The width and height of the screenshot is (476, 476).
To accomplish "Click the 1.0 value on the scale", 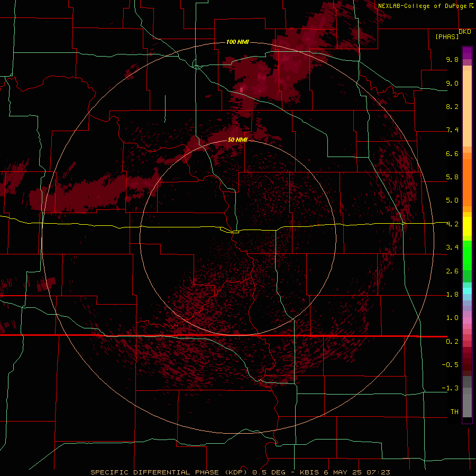I will tap(452, 318).
